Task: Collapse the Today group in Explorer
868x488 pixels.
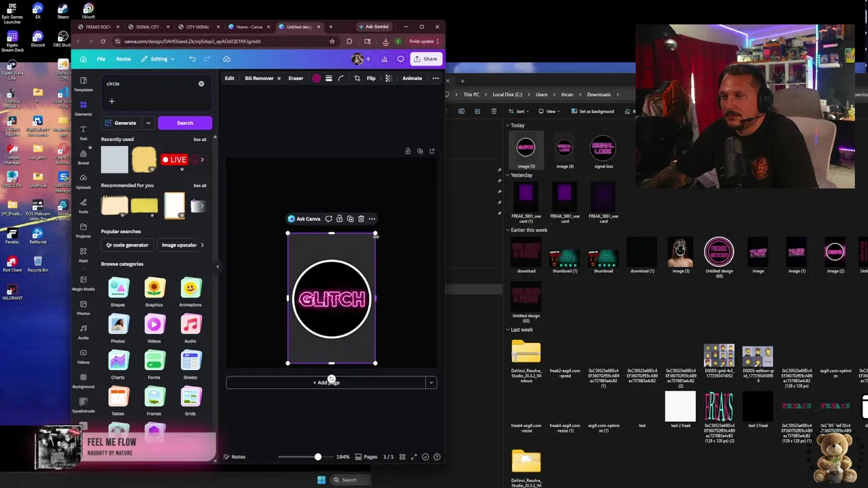Action: [507, 125]
